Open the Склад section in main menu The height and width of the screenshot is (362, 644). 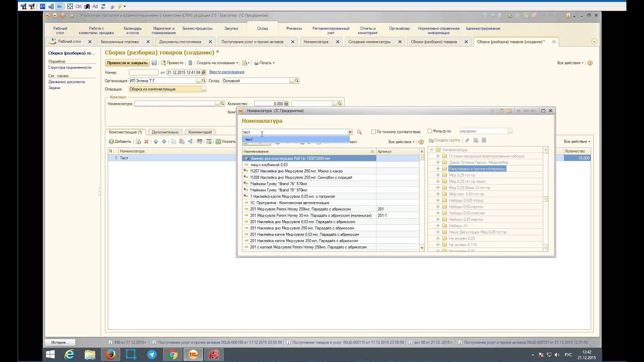tap(262, 29)
